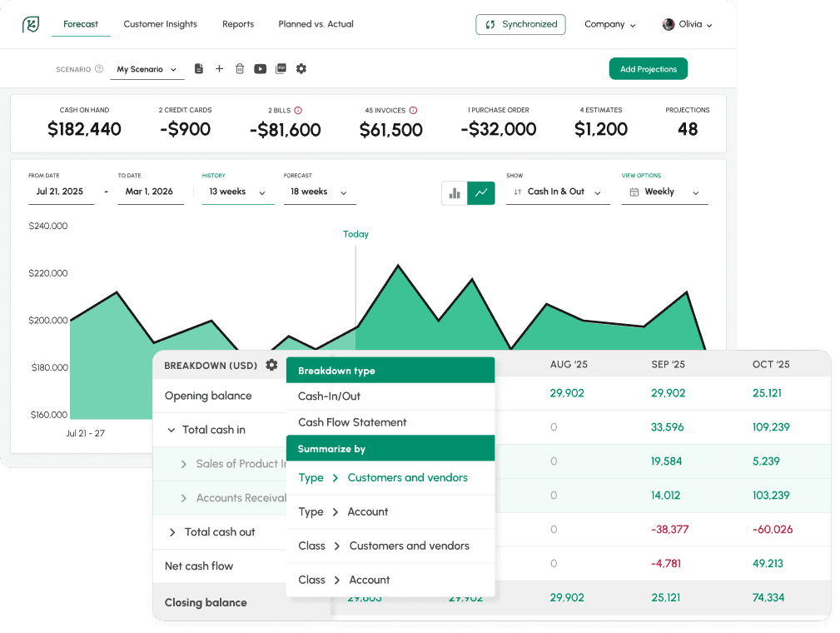This screenshot has height=633, width=840.
Task: Watch the tutorial via YouTube icon
Action: (260, 68)
